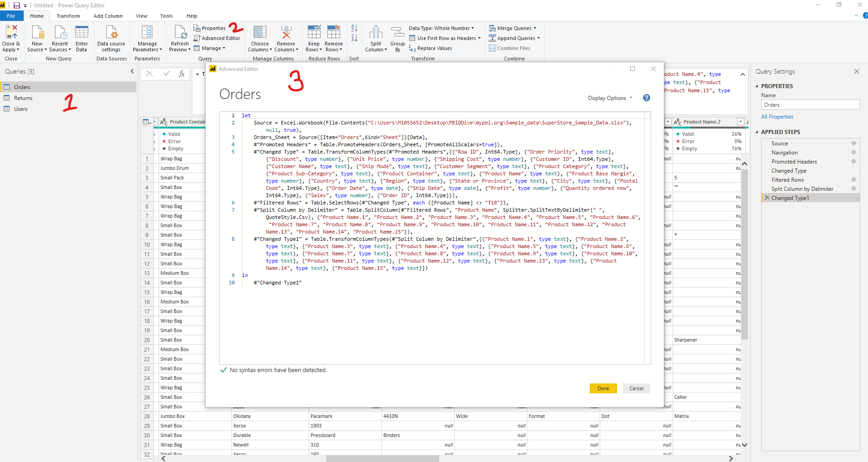The width and height of the screenshot is (868, 462).
Task: Click the horizontal scrollbar of data grid
Action: click(382, 458)
